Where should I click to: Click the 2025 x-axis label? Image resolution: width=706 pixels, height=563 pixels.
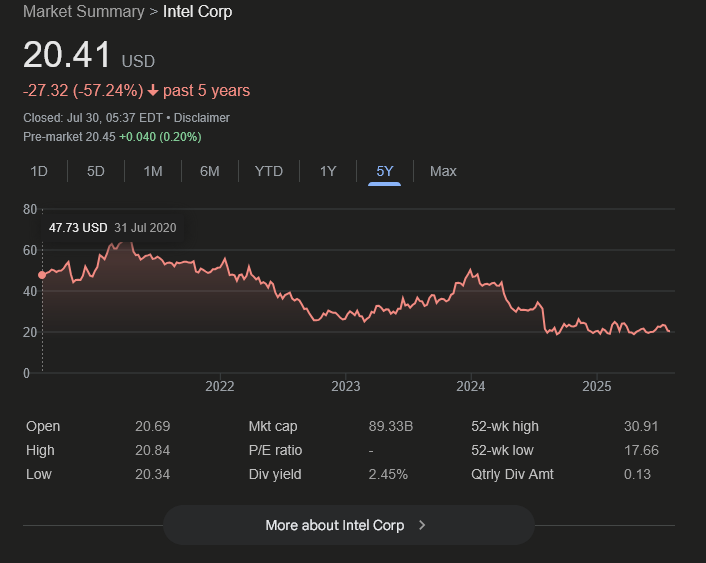tap(597, 386)
